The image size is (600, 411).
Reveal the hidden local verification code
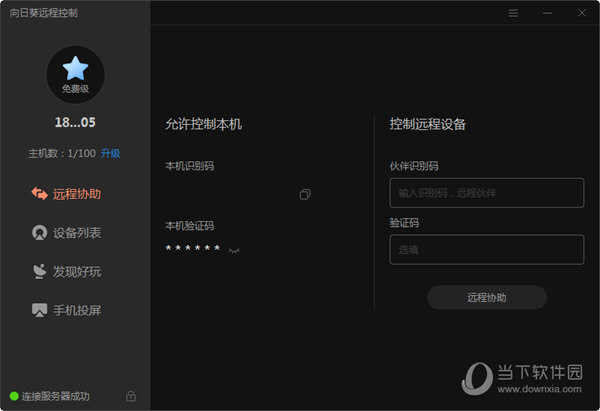pyautogui.click(x=234, y=251)
